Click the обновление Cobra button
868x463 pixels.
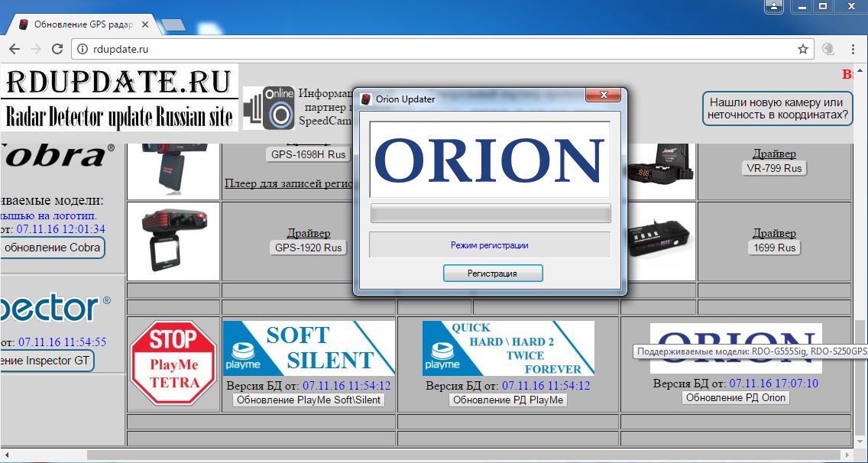point(53,248)
